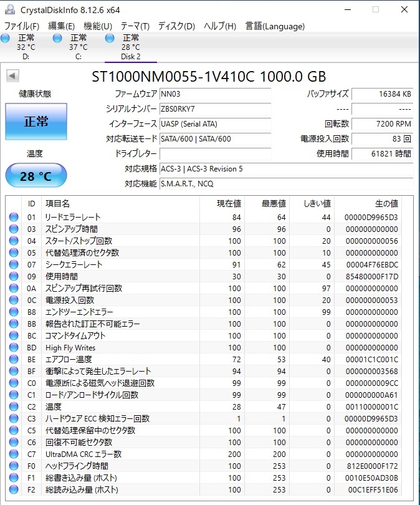Click status orb for ID 0C 電源投入回数 row
The width and height of the screenshot is (420, 505).
point(14,300)
